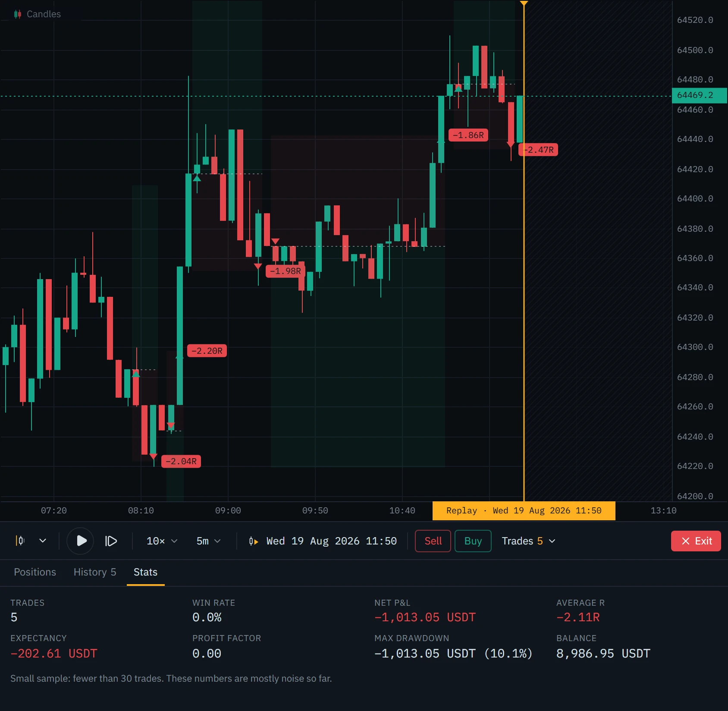This screenshot has height=711, width=728.
Task: Click the Average R value -2.11R
Action: coord(578,617)
